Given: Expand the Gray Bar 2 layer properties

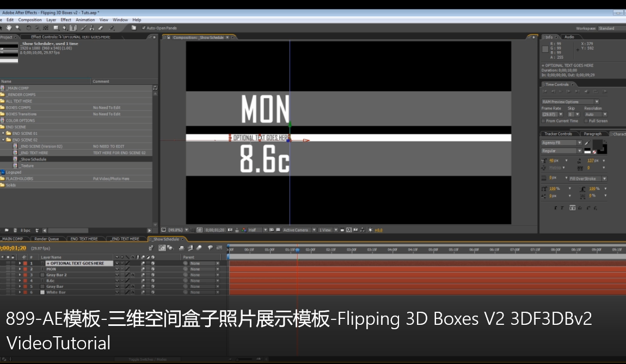Looking at the screenshot, I should (x=20, y=275).
